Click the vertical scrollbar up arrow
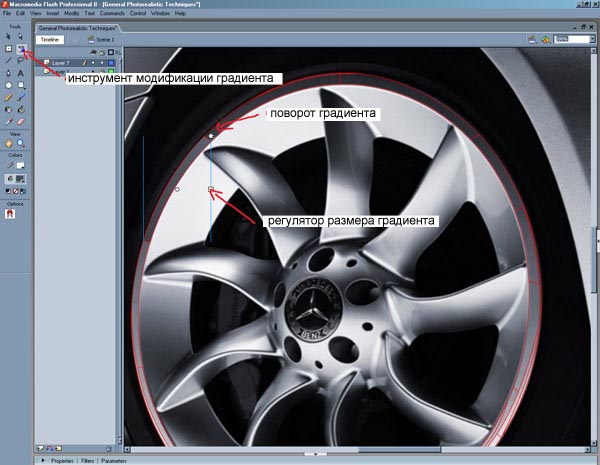The height and width of the screenshot is (465, 600). tap(593, 51)
